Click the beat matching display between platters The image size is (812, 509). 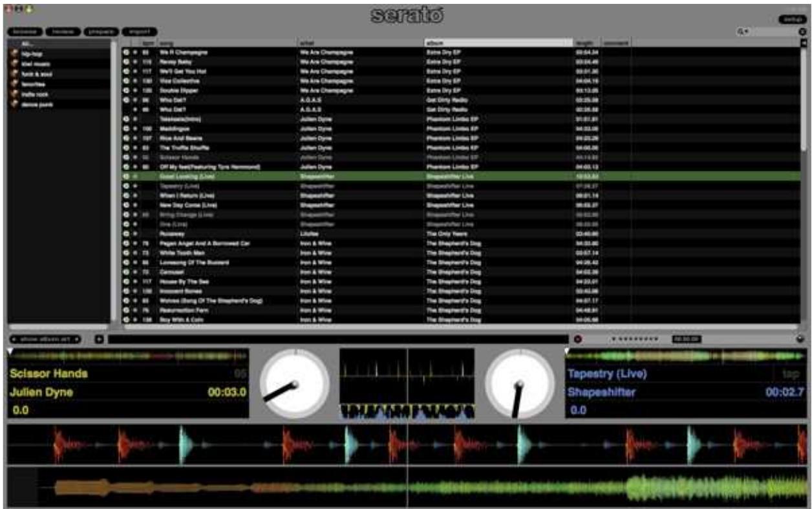(x=407, y=385)
